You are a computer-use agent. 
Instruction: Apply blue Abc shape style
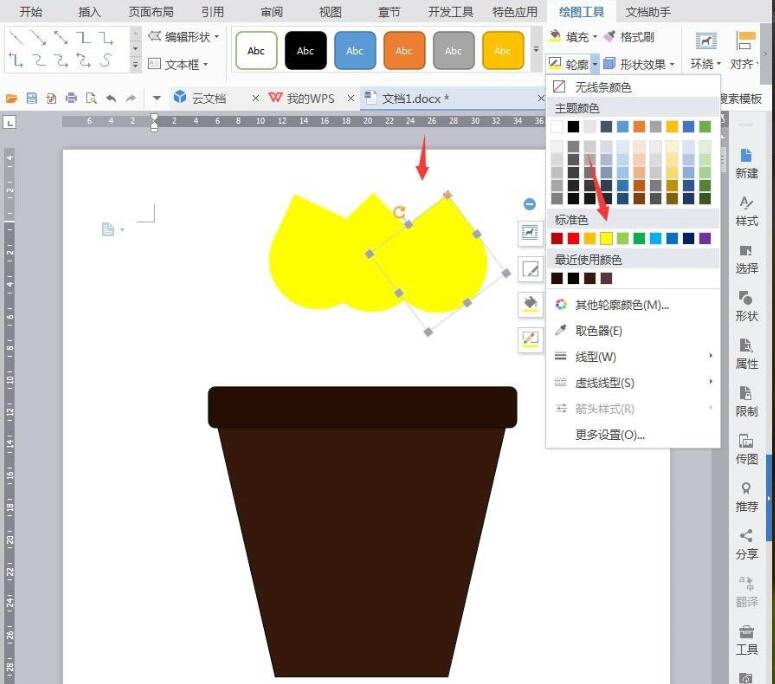click(x=355, y=50)
